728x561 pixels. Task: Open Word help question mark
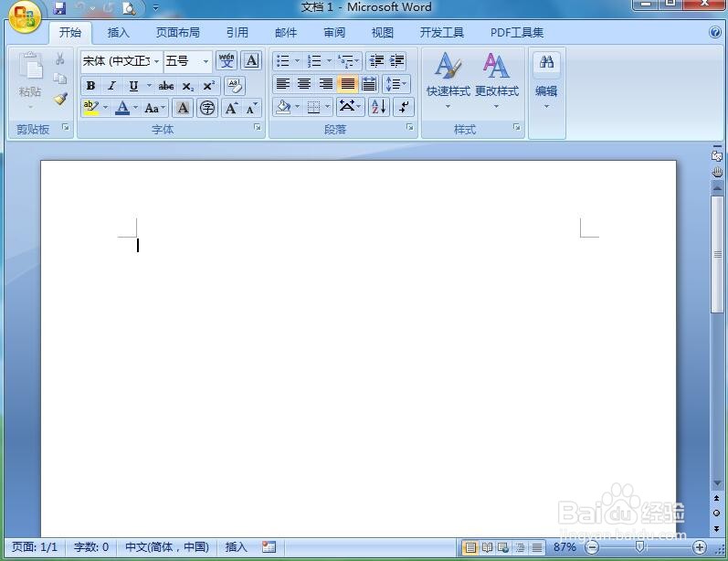pyautogui.click(x=715, y=32)
